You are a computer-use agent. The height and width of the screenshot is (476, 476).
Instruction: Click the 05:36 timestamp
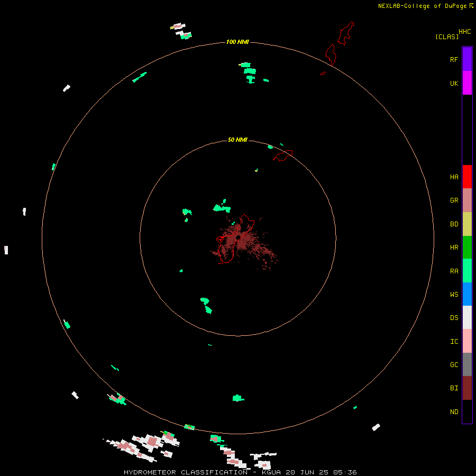pos(345,472)
